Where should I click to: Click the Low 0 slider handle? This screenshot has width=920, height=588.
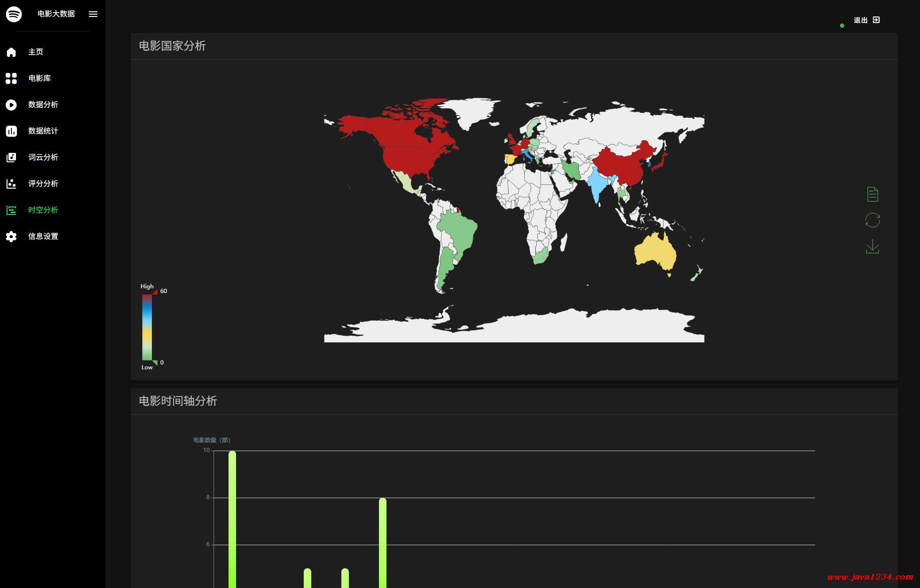click(x=155, y=363)
